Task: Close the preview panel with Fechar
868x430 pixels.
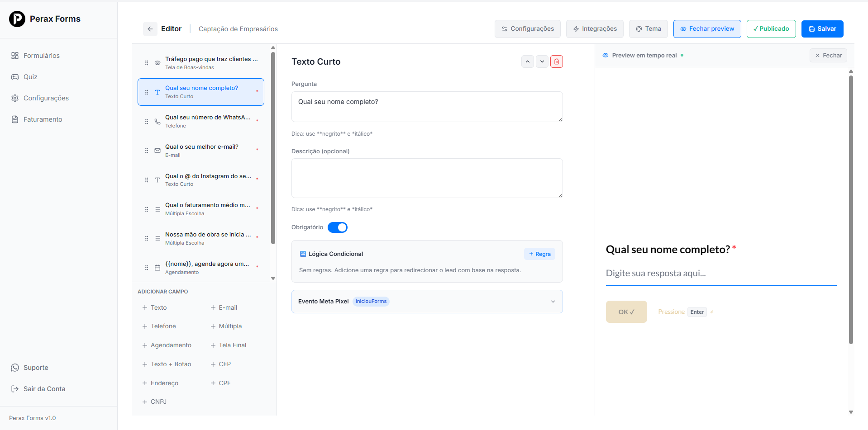Action: tap(828, 56)
